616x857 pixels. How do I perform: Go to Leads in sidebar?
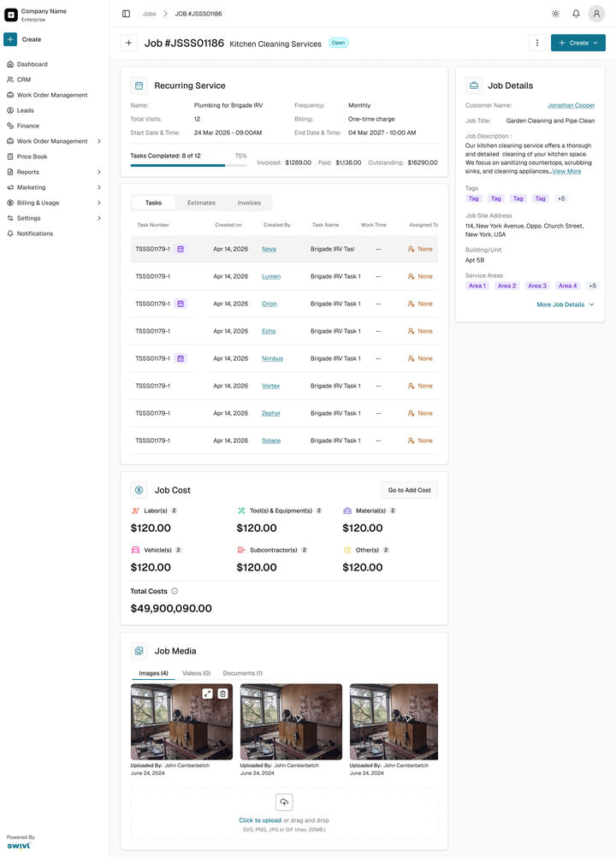pos(25,109)
